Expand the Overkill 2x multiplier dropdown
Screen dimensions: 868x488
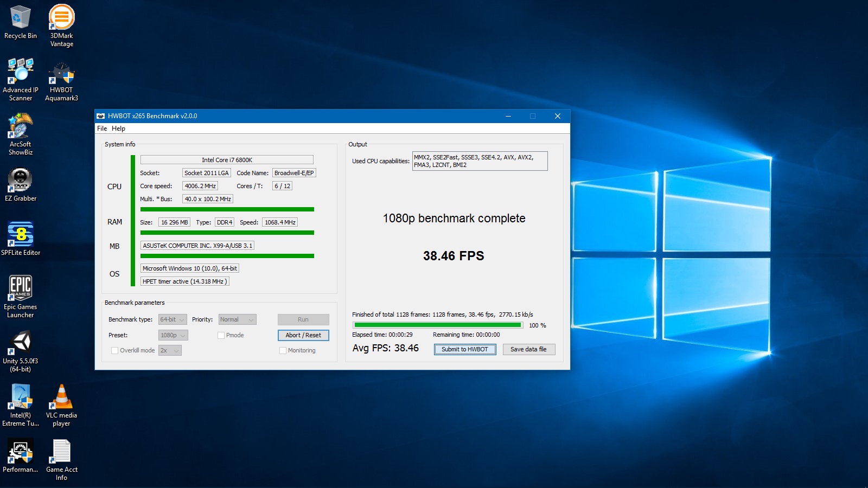[170, 350]
